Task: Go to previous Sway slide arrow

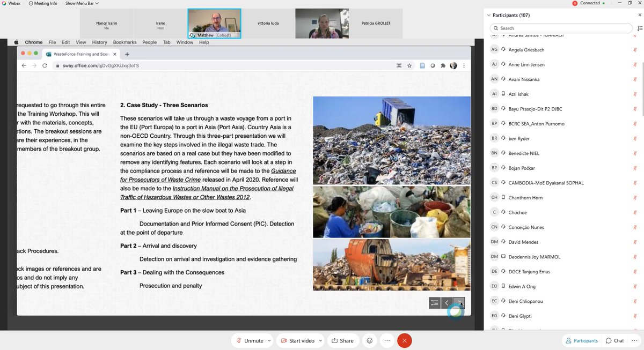Action: pos(447,303)
